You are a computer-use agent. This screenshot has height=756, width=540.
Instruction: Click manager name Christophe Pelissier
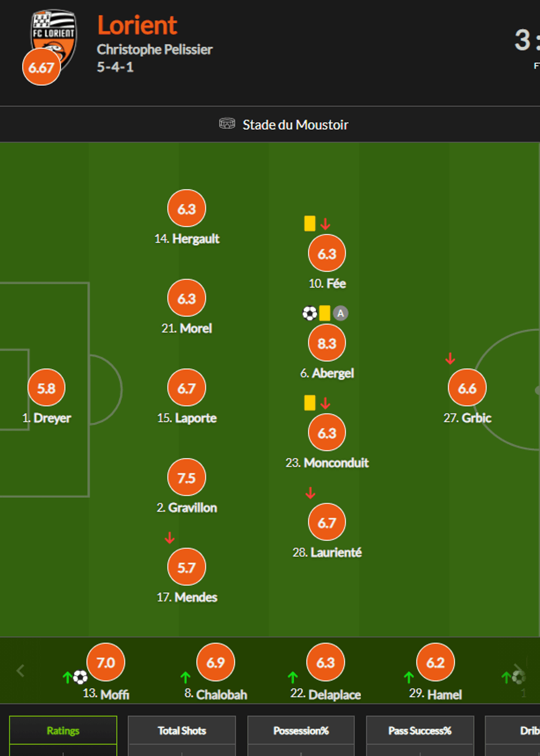click(155, 50)
